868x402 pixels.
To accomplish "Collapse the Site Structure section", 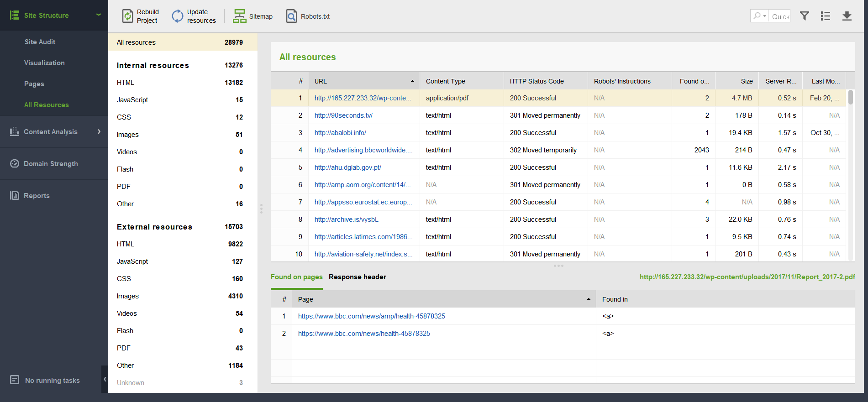I will (98, 15).
